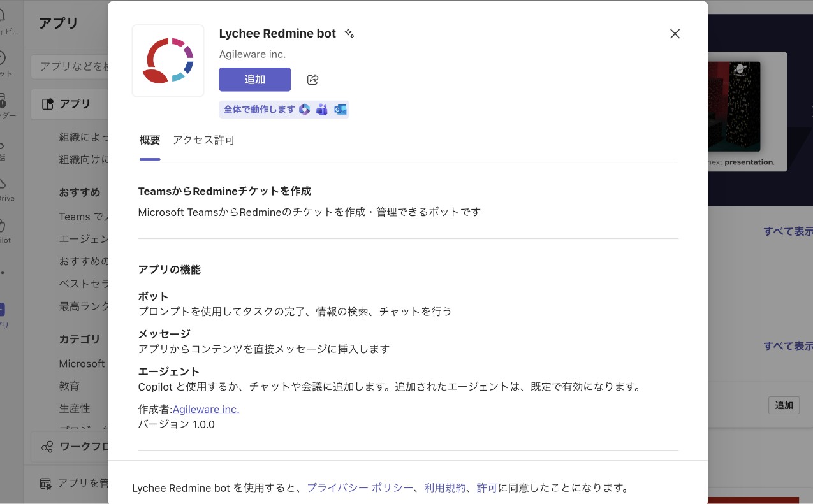
Task: Open the プライバシー ポリシー link
Action: pyautogui.click(x=360, y=488)
